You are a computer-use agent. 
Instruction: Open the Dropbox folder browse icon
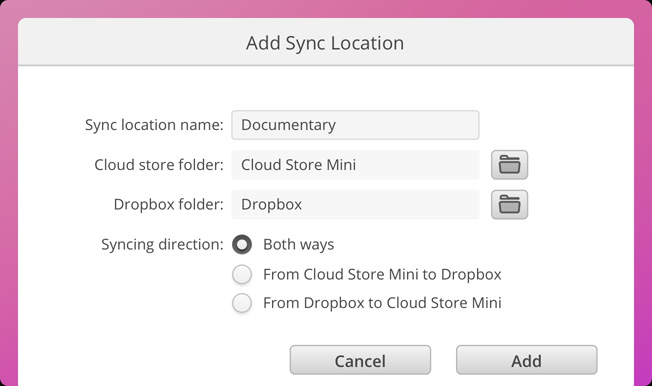[x=509, y=205]
